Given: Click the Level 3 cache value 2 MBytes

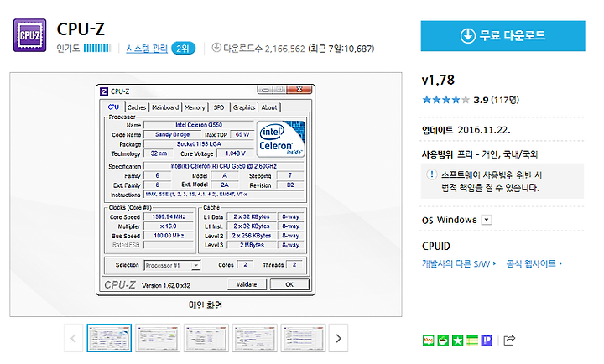Looking at the screenshot, I should (252, 246).
